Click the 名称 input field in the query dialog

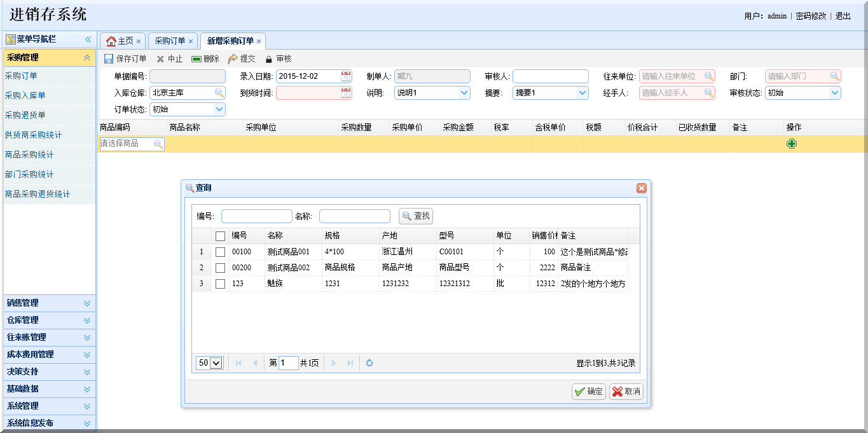click(354, 216)
